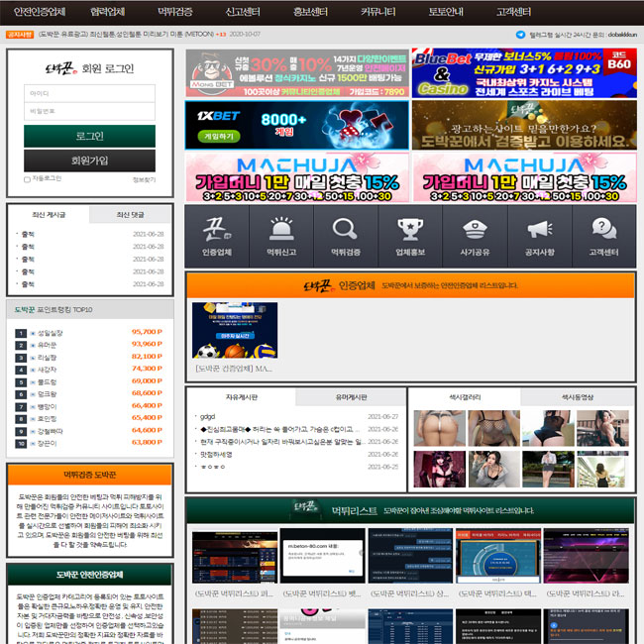644x644 pixels.
Task: Open the left MACHUJA banner
Action: pos(297,177)
